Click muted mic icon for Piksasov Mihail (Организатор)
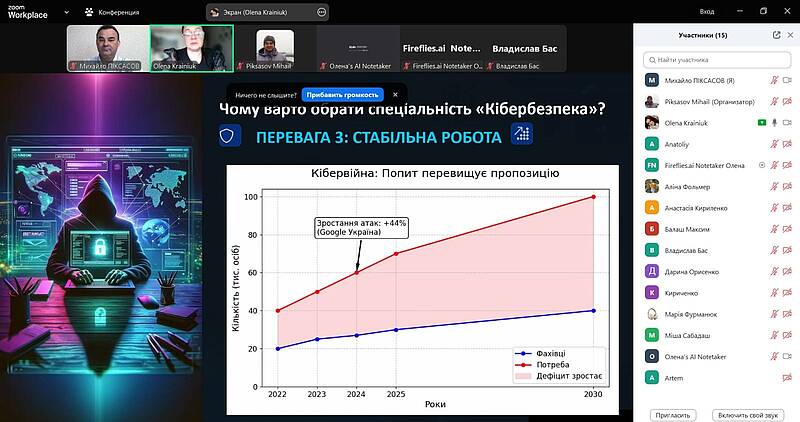 [774, 102]
